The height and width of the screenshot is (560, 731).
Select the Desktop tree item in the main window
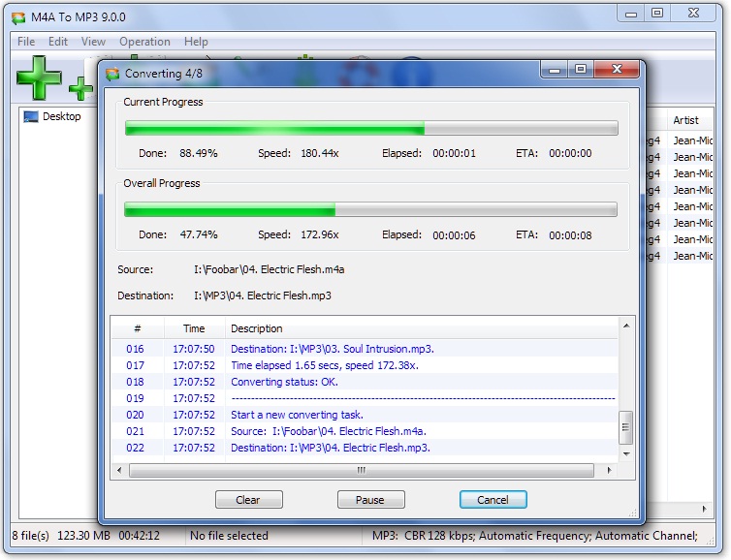52,116
